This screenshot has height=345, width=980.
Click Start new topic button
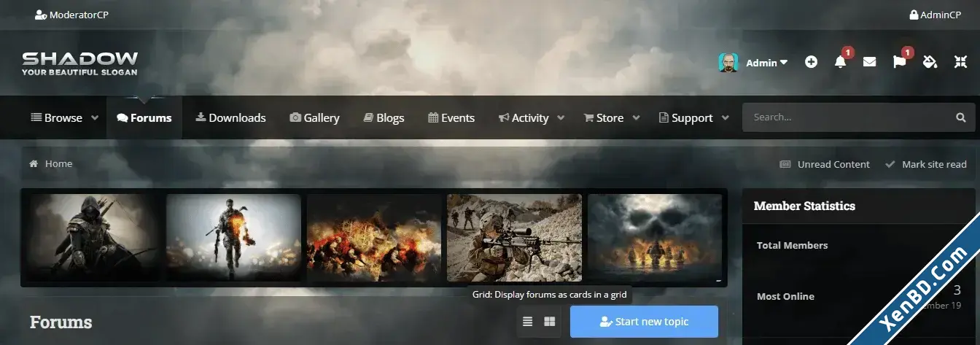[x=644, y=322]
